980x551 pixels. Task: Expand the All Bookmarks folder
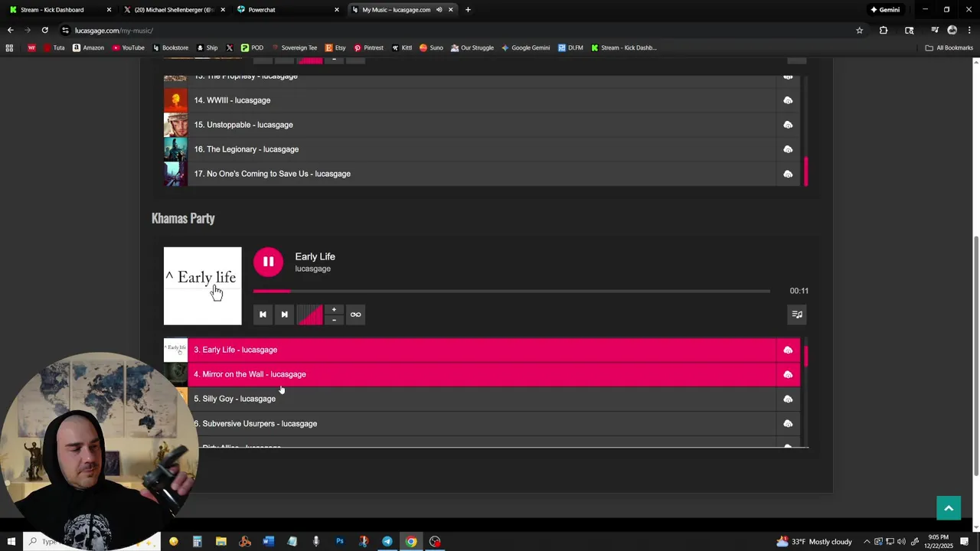[x=949, y=47]
